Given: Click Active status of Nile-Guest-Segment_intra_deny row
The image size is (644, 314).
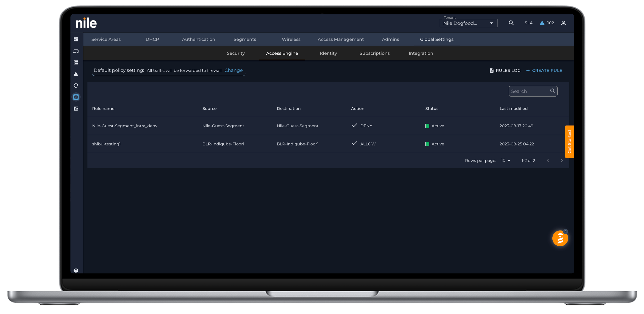Looking at the screenshot, I should (434, 126).
